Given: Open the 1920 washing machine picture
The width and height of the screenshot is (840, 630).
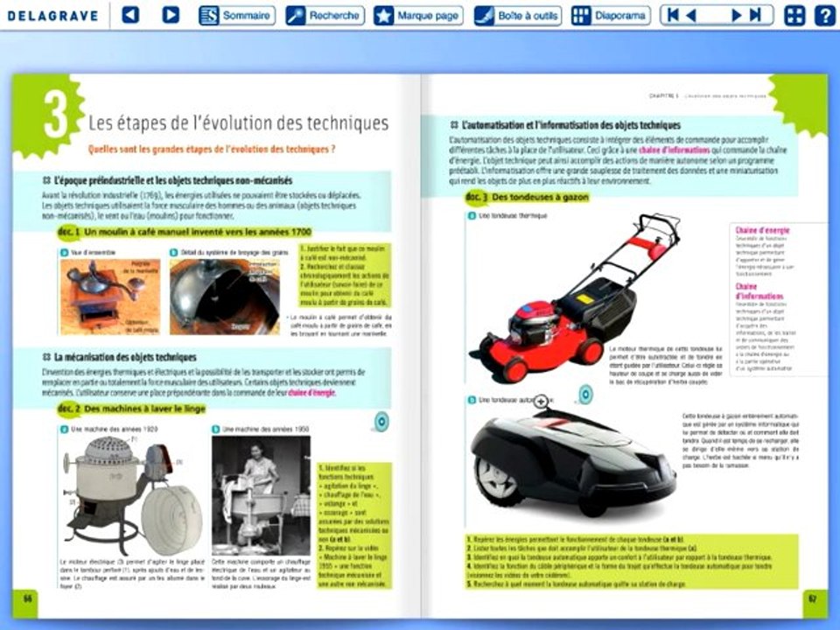Looking at the screenshot, I should 132,495.
